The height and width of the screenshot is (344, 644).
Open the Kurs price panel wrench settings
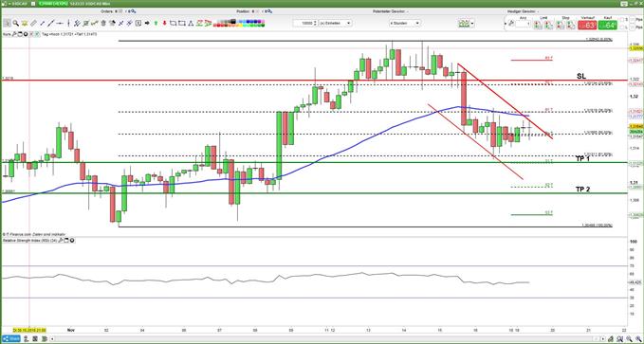[14, 34]
